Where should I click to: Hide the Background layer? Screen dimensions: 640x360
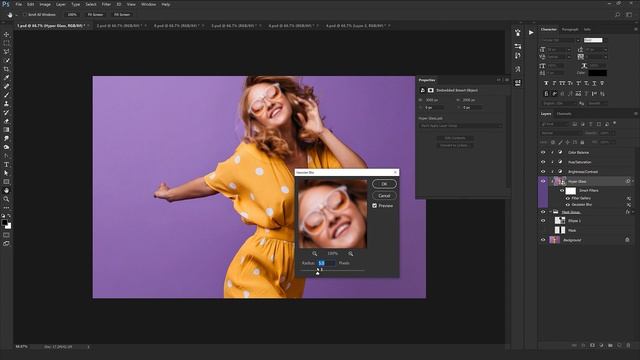543,240
